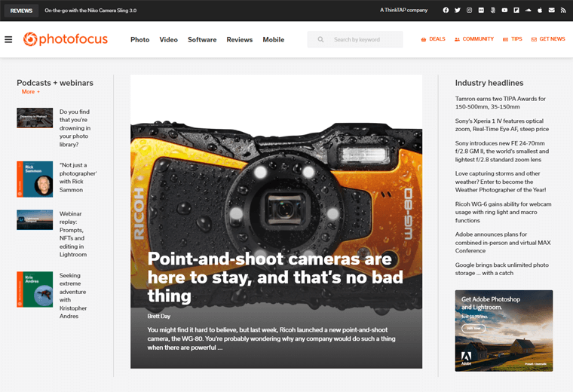Click the Adobe Photoshop and Lightroom ad
This screenshot has width=573, height=392.
pos(504,330)
